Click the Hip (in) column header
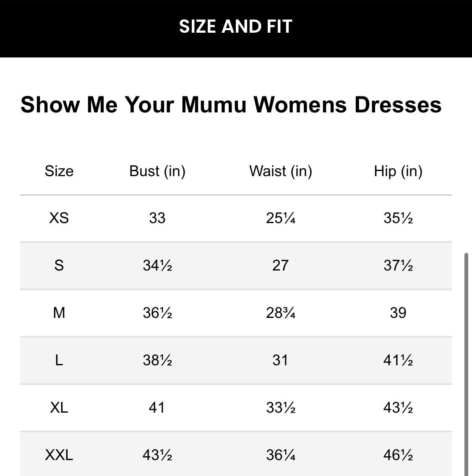This screenshot has height=476, width=472. (x=398, y=171)
